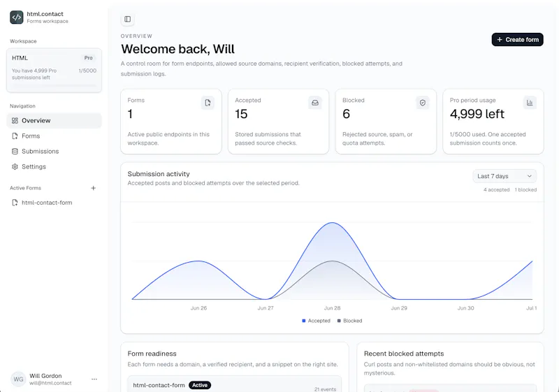Select the HTML workspace card

click(x=55, y=71)
